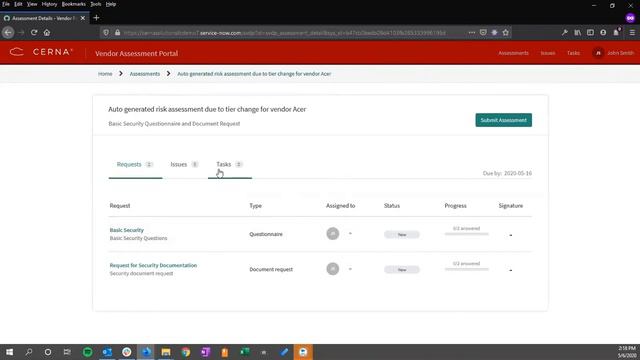
Task: Click the Security Documentation progress bar
Action: point(467,269)
